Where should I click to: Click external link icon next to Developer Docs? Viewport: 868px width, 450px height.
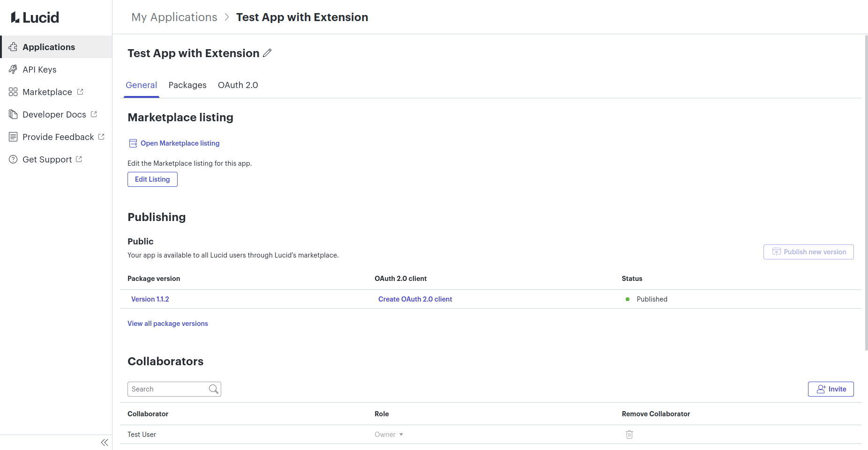pos(94,114)
